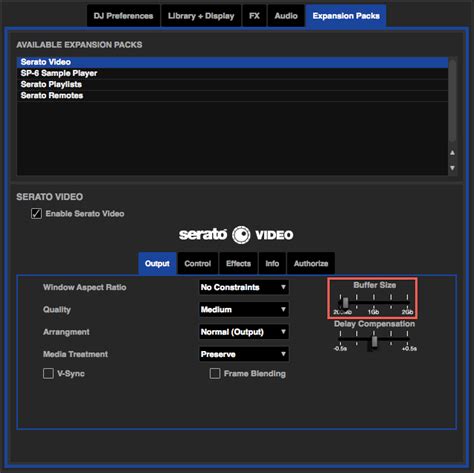Enable the V-Sync checkbox
Screen dimensions: 474x473
tap(48, 373)
